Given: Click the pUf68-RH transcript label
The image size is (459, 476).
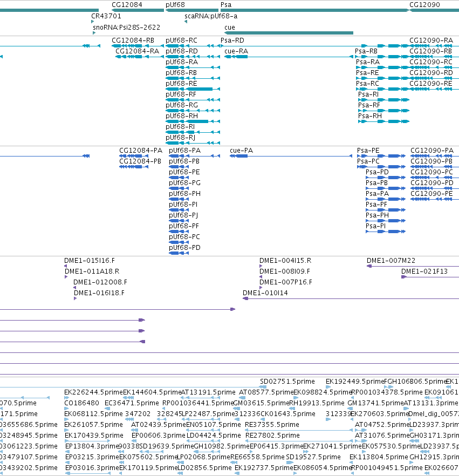Looking at the screenshot, I should click(182, 116).
